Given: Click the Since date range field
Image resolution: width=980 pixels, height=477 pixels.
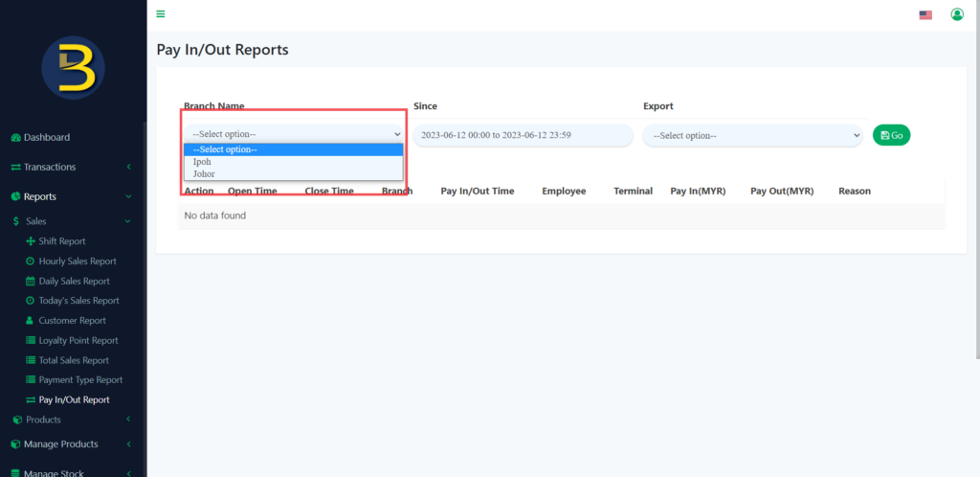Looking at the screenshot, I should pyautogui.click(x=523, y=135).
